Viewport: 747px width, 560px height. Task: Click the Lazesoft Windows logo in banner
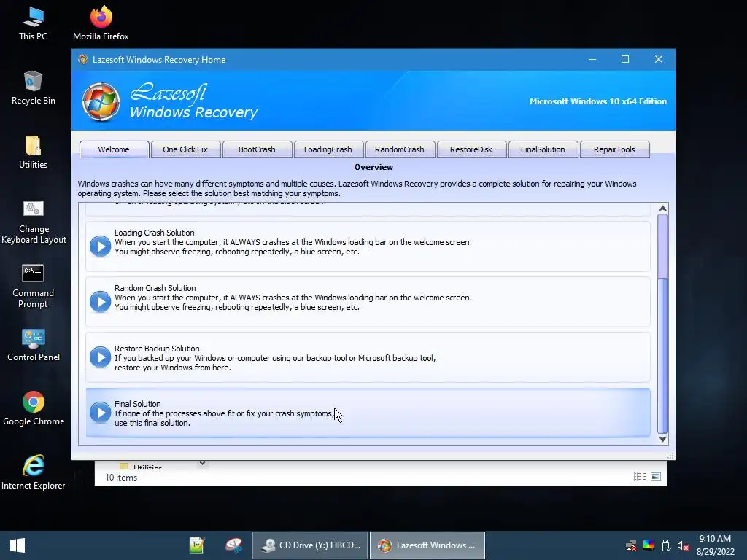coord(101,101)
